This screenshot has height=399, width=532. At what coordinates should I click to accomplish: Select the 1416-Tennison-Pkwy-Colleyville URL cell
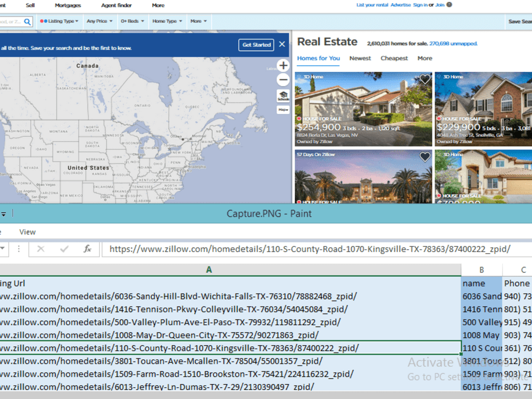[x=230, y=309]
